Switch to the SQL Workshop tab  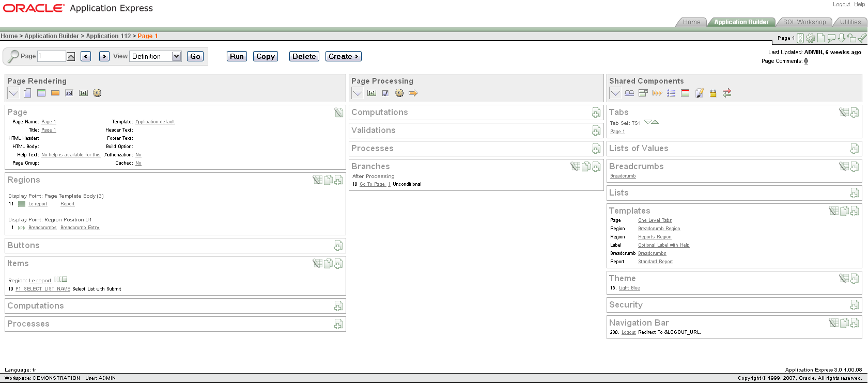point(804,22)
